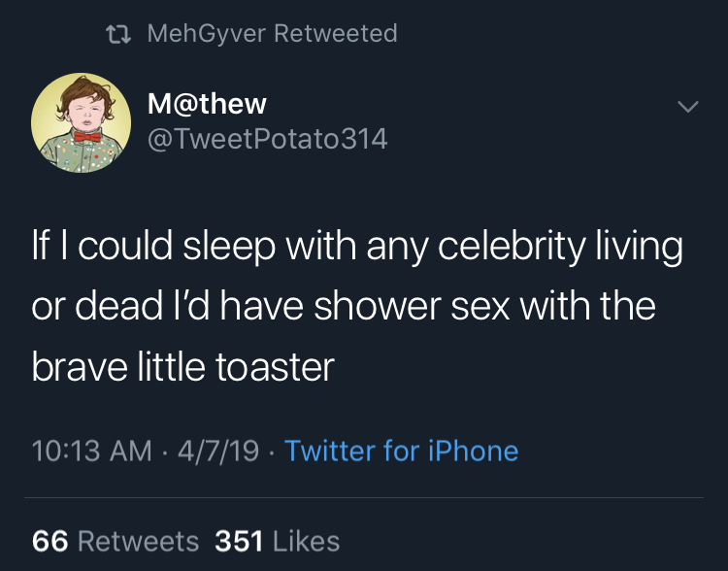Click the word "Retweeted" in the header

(x=336, y=33)
